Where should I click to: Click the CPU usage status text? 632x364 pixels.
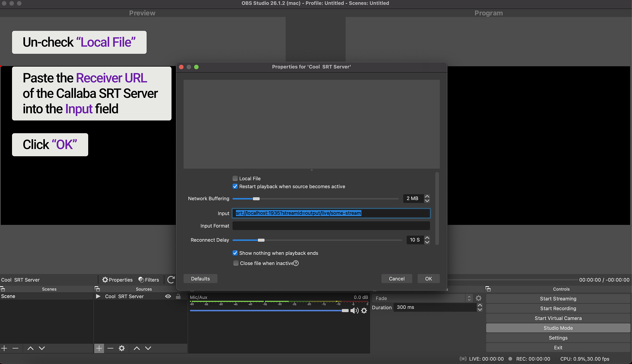point(585,359)
